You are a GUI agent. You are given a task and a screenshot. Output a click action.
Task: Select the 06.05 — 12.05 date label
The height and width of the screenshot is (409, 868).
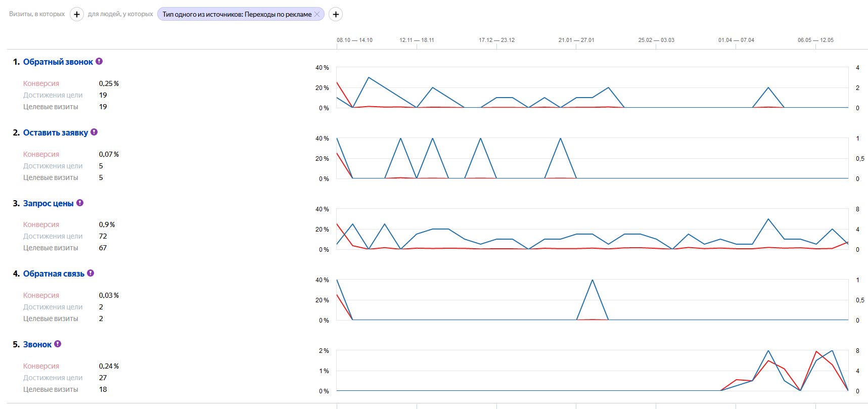point(815,40)
